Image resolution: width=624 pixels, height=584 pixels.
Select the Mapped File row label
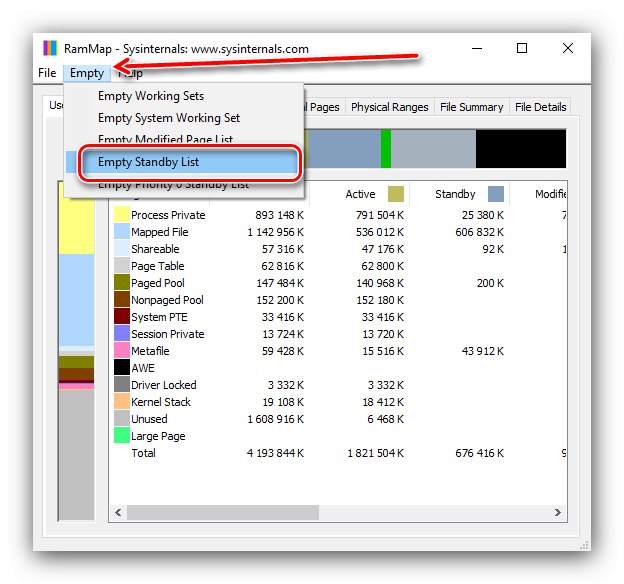click(x=160, y=232)
